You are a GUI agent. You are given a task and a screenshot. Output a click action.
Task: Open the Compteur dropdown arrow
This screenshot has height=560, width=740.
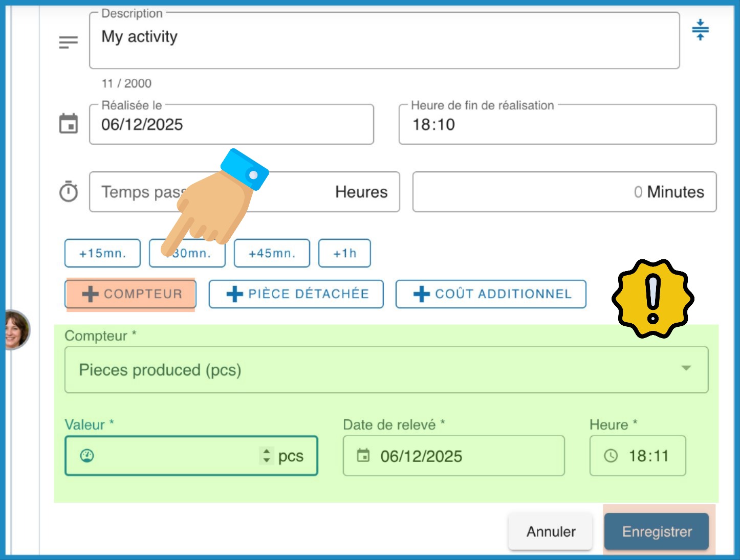point(686,369)
